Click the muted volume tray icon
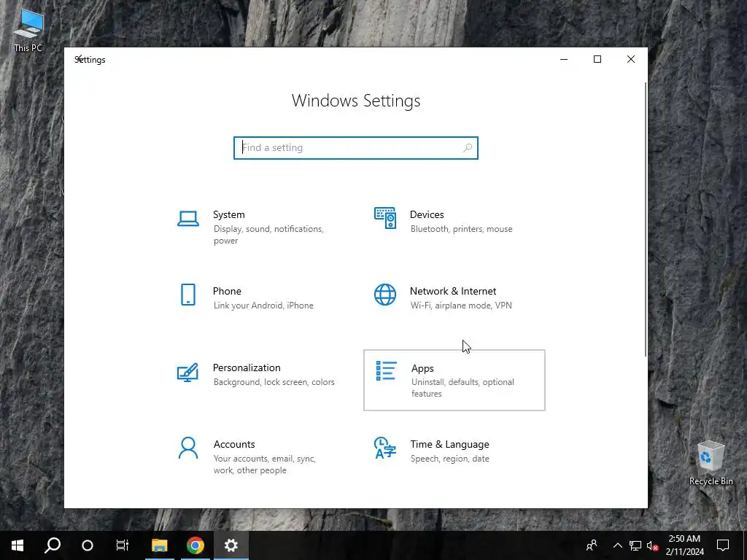This screenshot has width=747, height=560. click(653, 545)
